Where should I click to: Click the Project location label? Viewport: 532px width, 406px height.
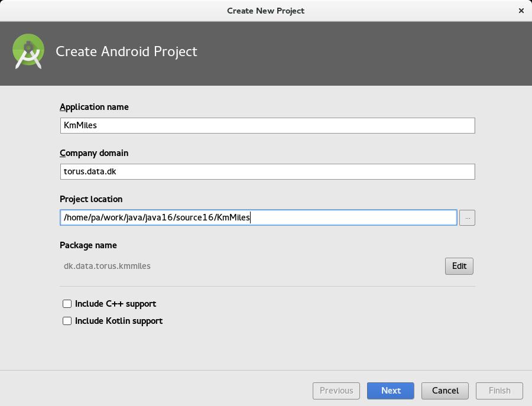coord(91,199)
